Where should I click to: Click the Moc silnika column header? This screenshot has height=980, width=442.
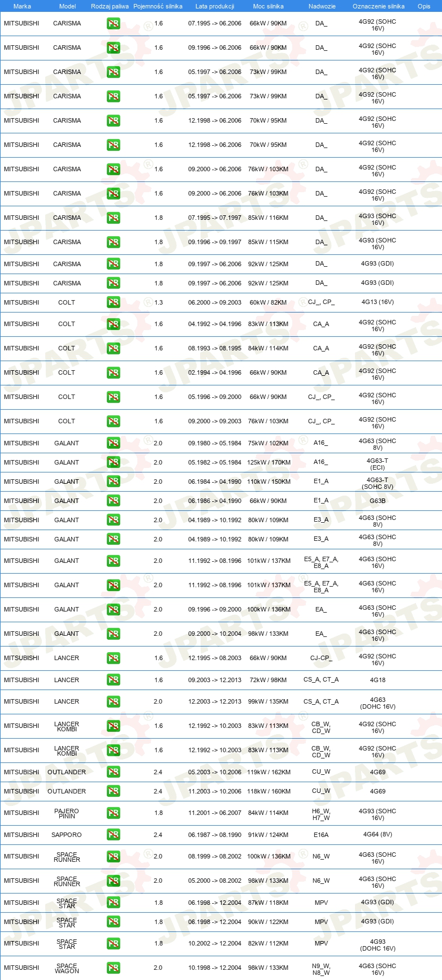coord(268,6)
